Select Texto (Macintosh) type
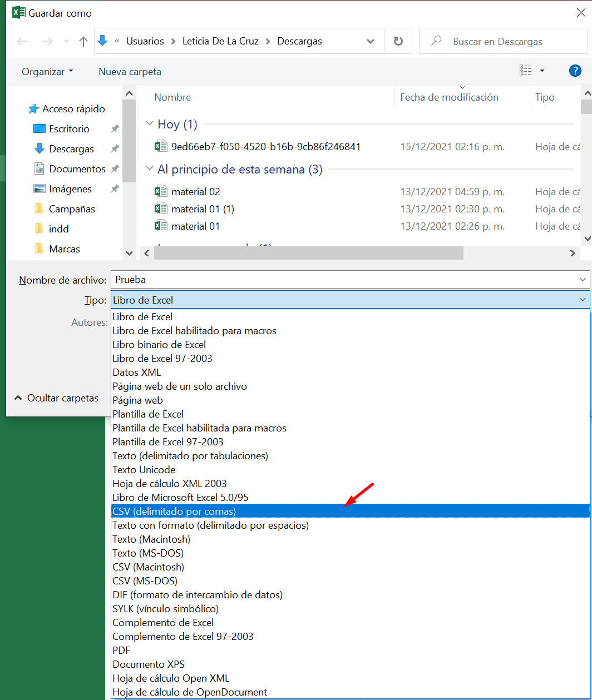The height and width of the screenshot is (700, 592). (x=351, y=539)
